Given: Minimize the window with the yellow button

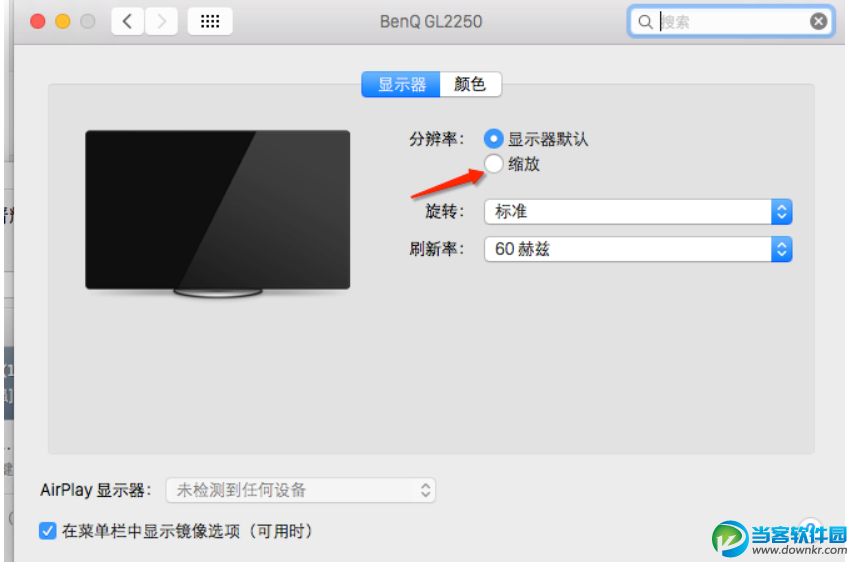Looking at the screenshot, I should click(x=63, y=22).
